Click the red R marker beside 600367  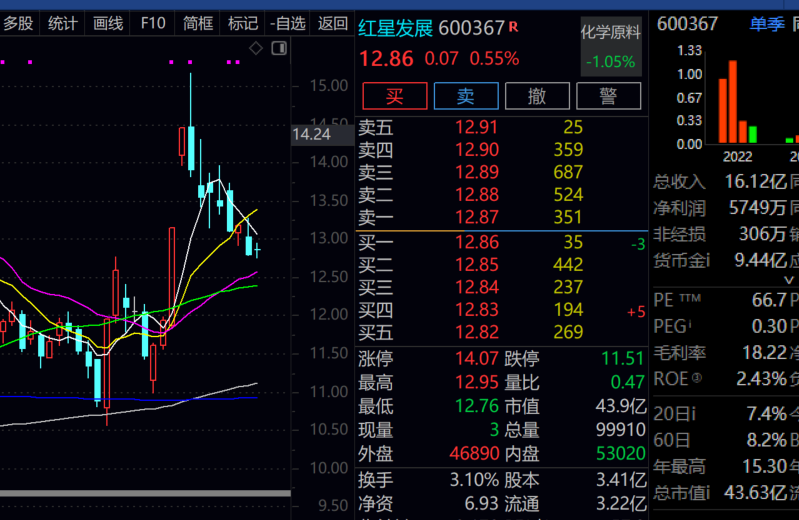(513, 27)
